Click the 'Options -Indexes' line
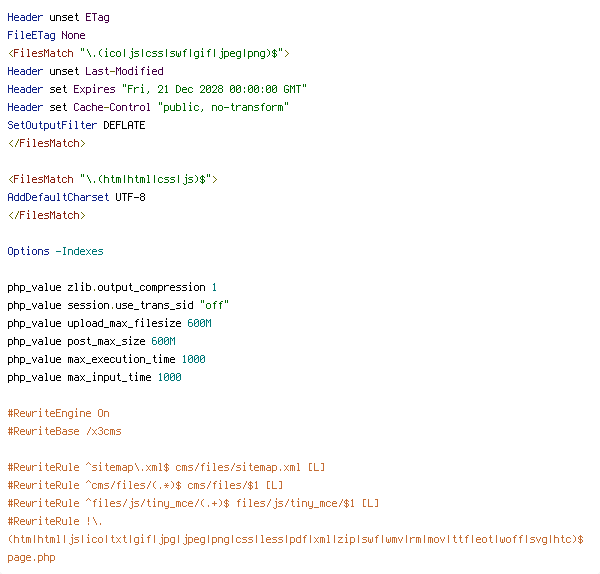Image resolution: width=600 pixels, height=574 pixels. coord(55,251)
